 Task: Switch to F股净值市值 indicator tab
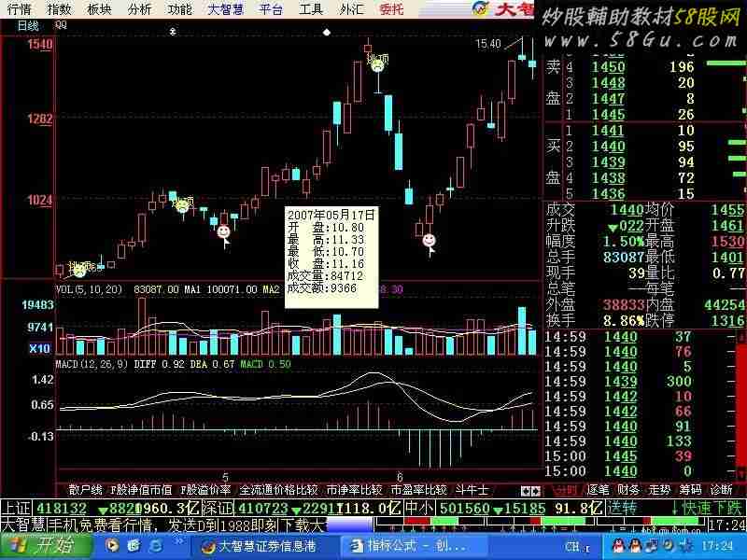(142, 489)
